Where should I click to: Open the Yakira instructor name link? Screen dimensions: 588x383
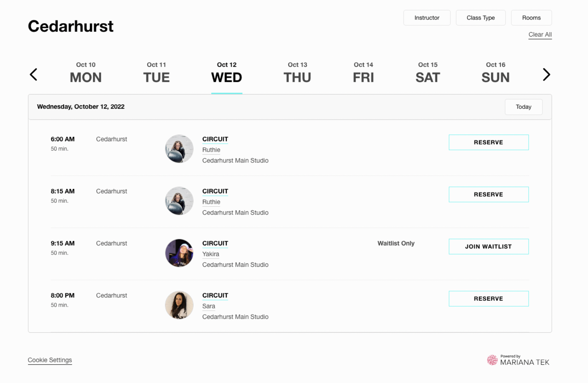(211, 254)
